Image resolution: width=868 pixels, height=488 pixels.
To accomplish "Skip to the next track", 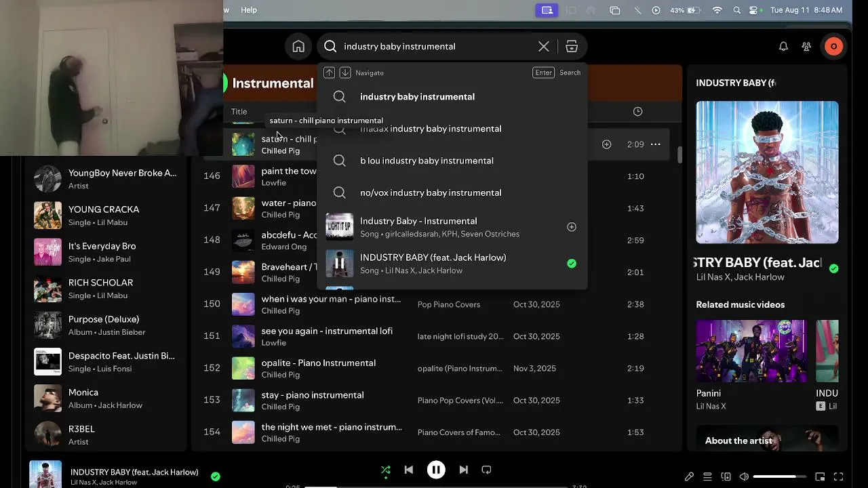I will 464,470.
